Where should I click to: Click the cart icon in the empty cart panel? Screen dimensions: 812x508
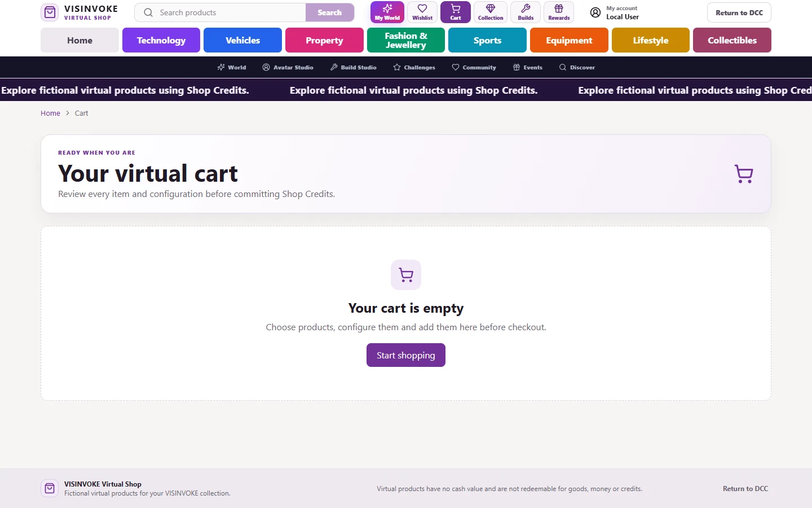[x=406, y=275]
